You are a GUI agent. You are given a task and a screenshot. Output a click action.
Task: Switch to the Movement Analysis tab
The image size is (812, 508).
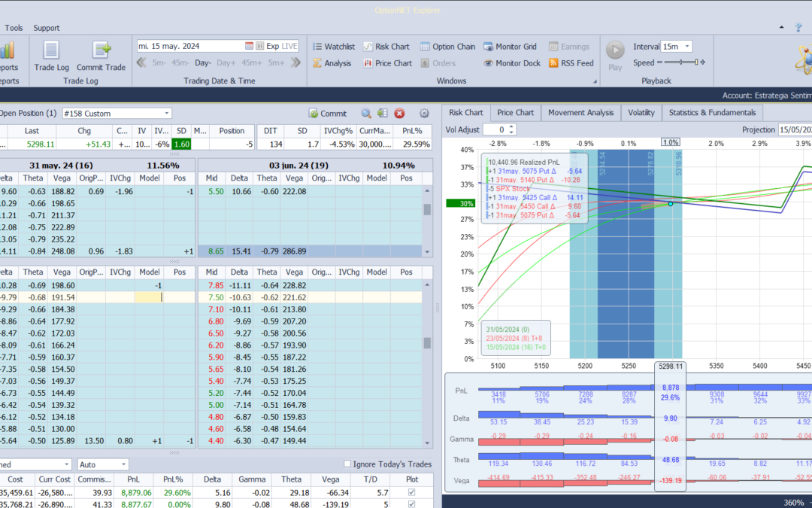tap(580, 113)
